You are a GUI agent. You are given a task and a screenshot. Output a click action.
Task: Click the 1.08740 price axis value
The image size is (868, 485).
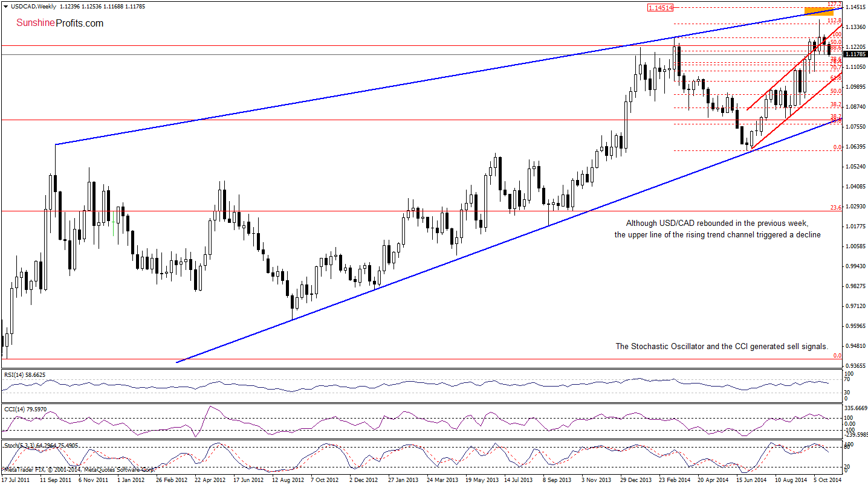click(x=857, y=107)
